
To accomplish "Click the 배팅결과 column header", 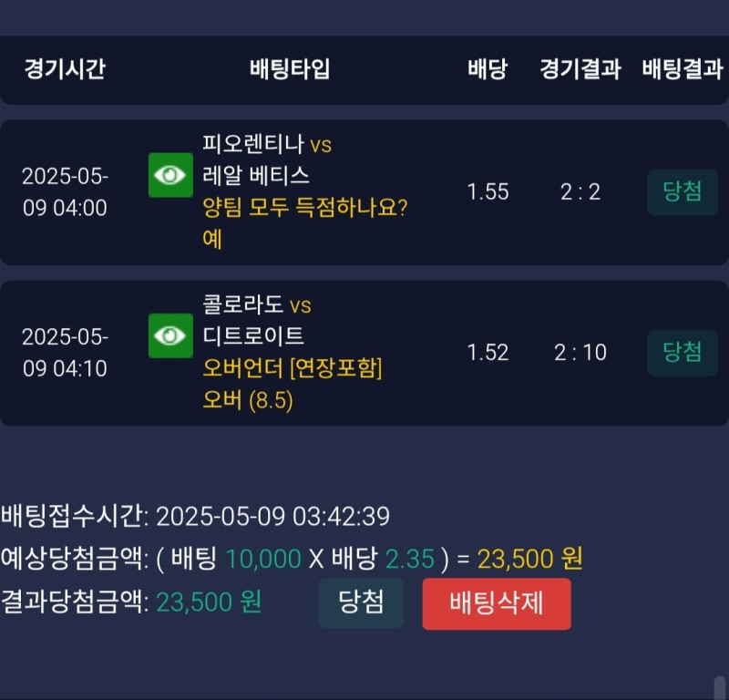I will coord(683,69).
